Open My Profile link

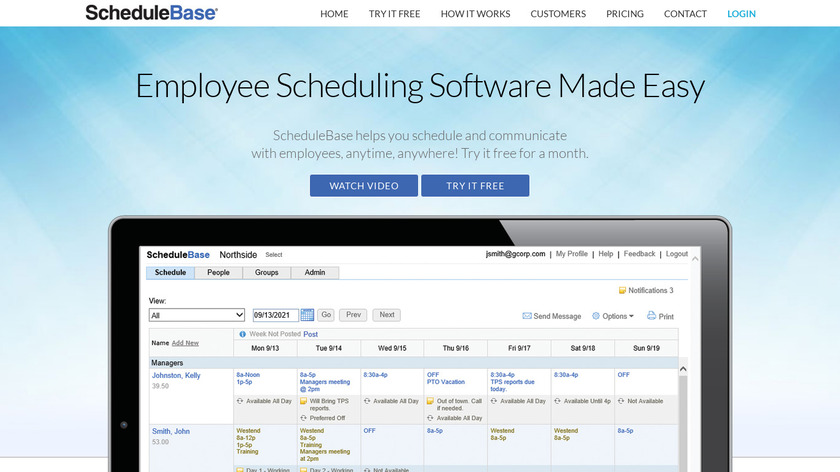(x=572, y=254)
